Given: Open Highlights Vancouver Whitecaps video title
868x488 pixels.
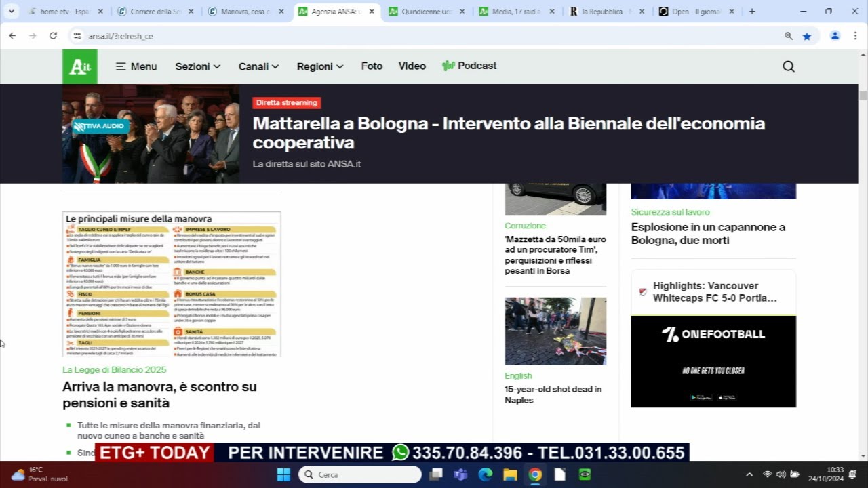Looking at the screenshot, I should (715, 292).
